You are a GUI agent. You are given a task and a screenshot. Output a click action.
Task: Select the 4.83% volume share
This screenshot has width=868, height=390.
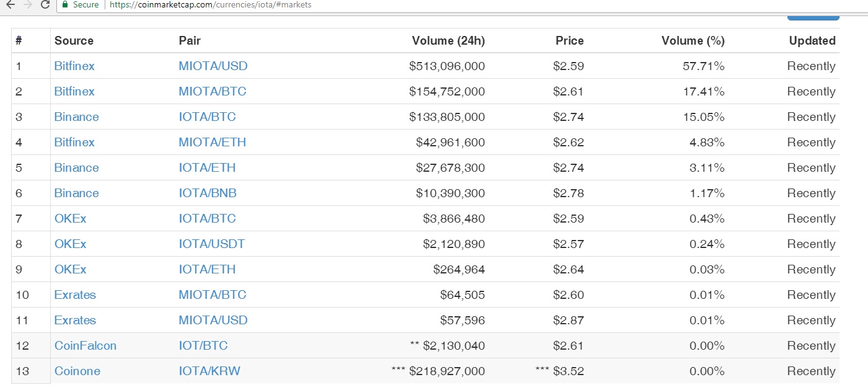[707, 142]
